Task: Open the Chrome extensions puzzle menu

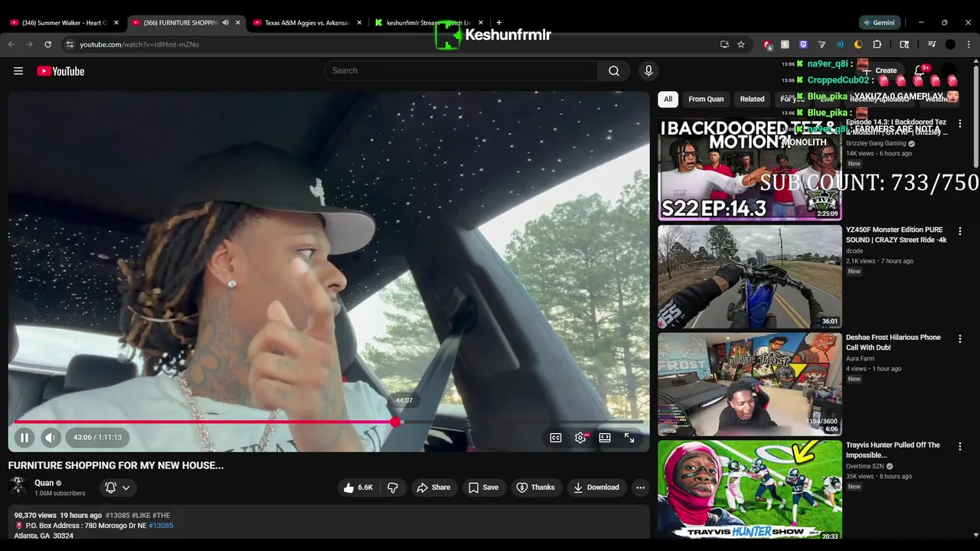Action: pos(877,44)
